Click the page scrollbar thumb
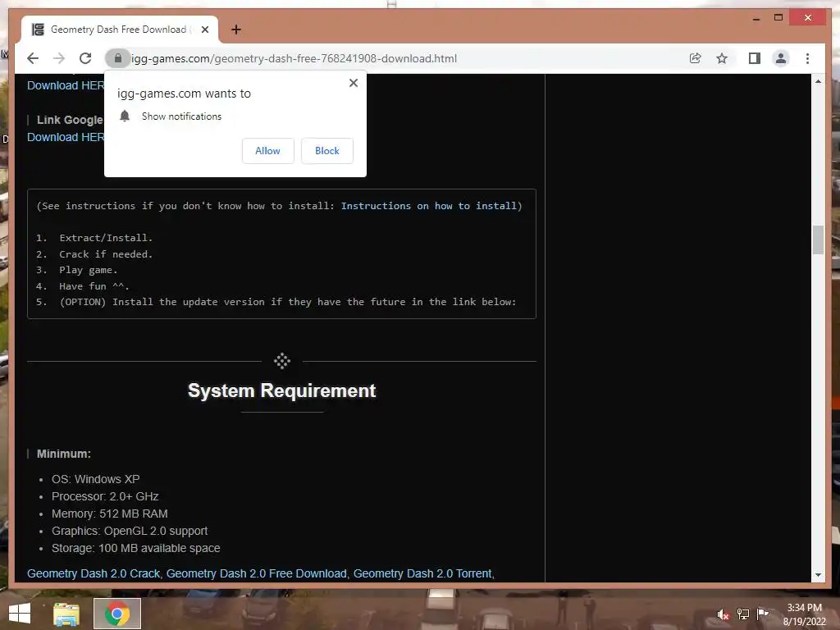The image size is (840, 630). coord(818,240)
